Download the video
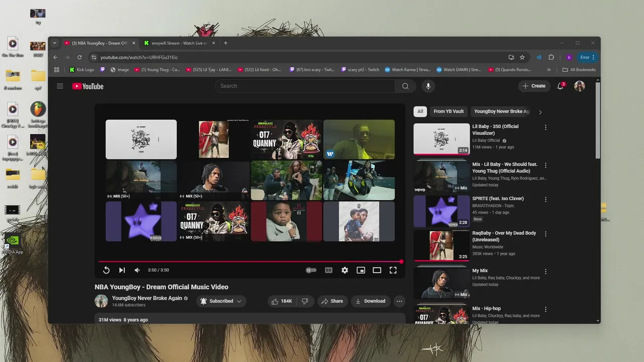 [370, 301]
